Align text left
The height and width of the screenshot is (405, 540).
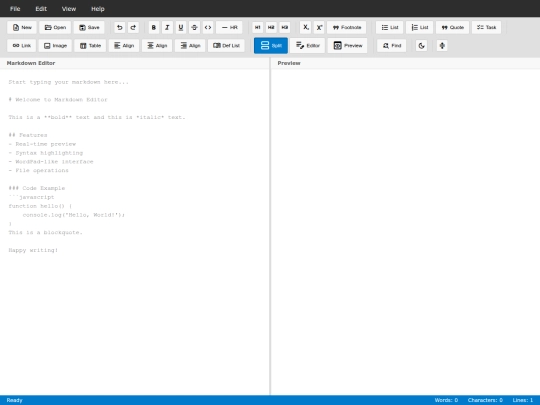coord(124,46)
